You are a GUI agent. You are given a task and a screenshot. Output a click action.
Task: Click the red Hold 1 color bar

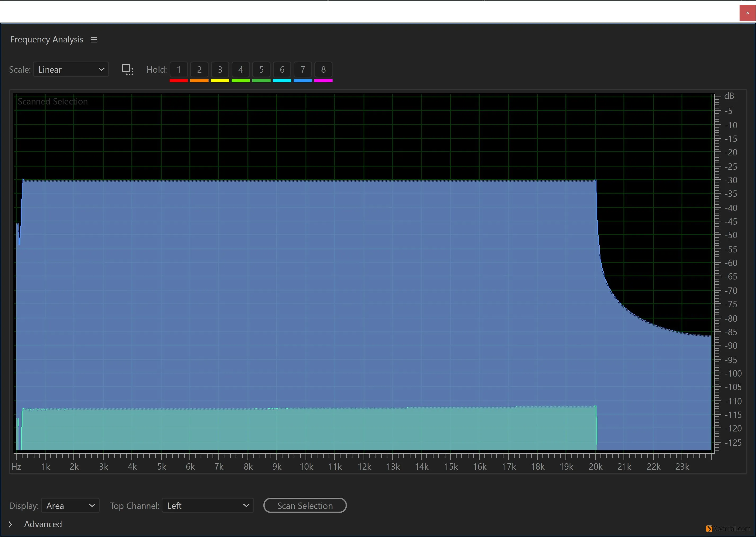[x=179, y=80]
